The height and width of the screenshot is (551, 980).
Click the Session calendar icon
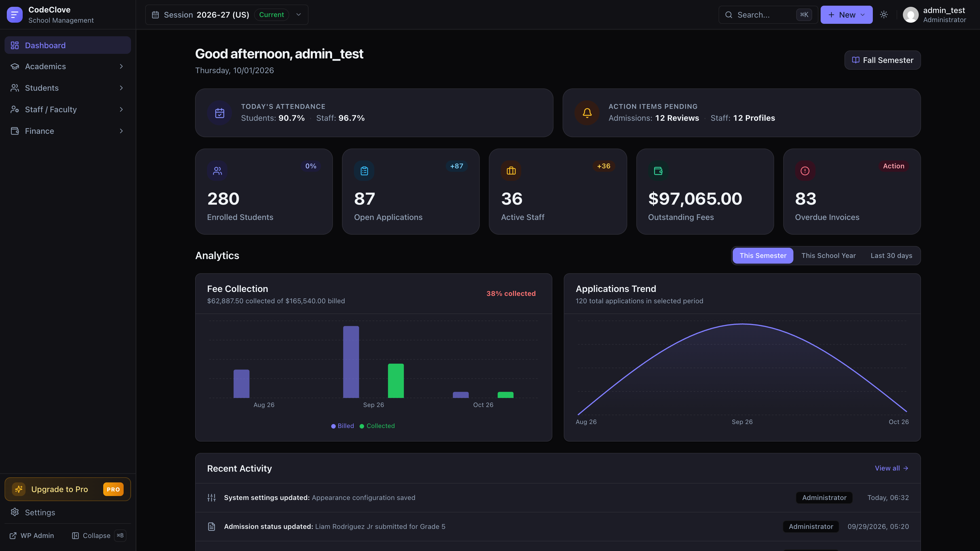click(155, 15)
